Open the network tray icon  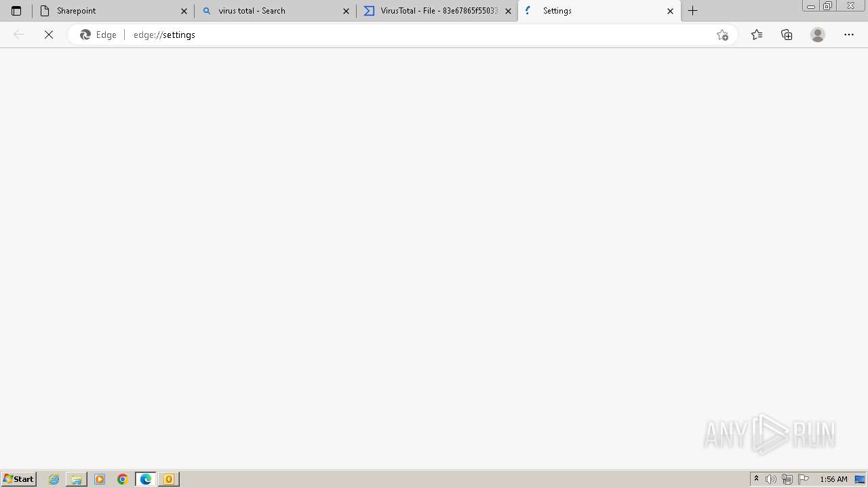click(787, 479)
